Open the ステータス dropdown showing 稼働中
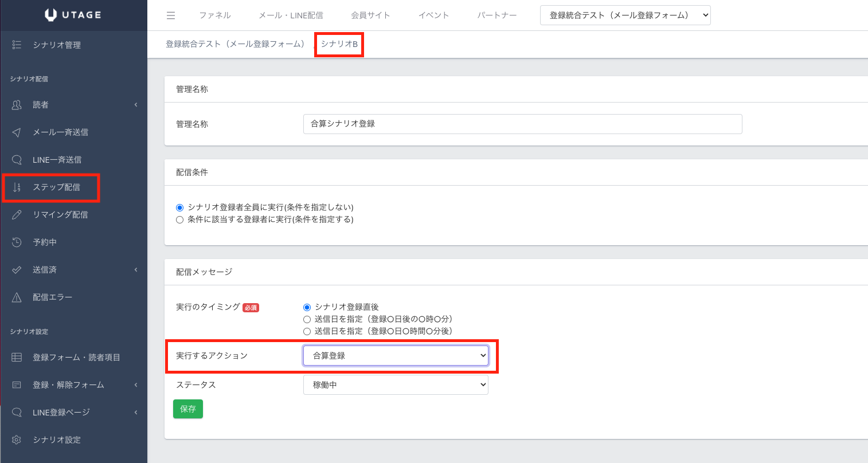Screen dimensions: 868x463 (396, 385)
